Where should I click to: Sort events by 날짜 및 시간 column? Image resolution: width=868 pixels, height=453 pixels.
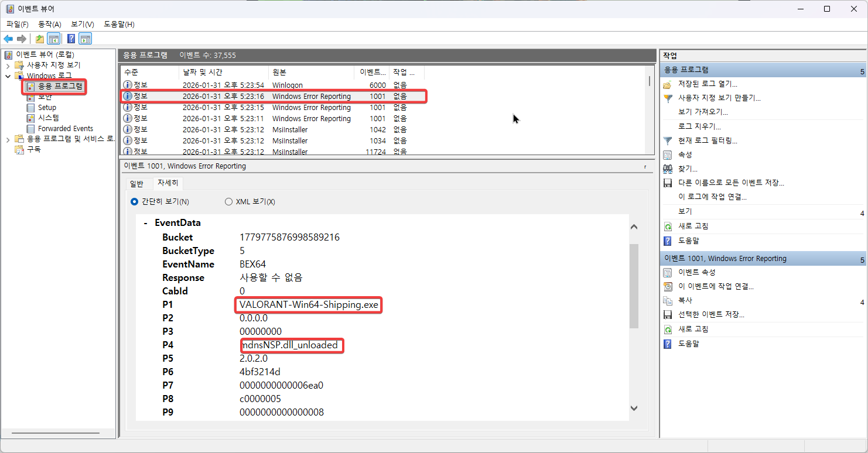(x=223, y=72)
